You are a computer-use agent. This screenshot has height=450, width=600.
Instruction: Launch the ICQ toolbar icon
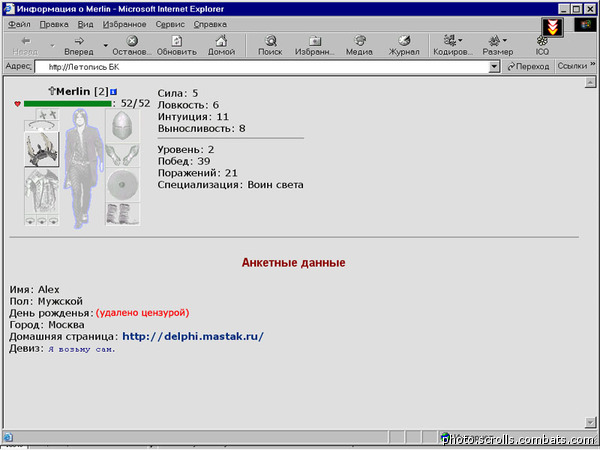[542, 46]
